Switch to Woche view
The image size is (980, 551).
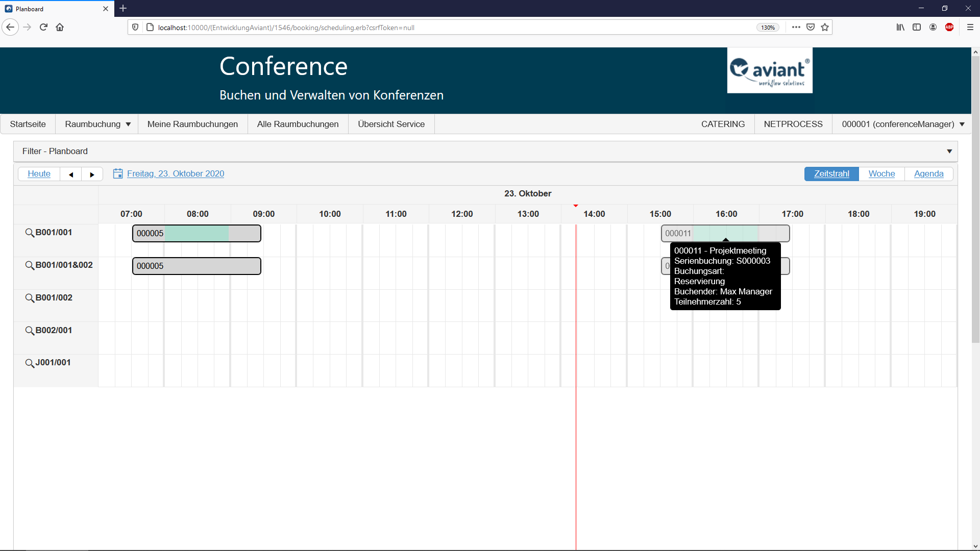pyautogui.click(x=881, y=174)
